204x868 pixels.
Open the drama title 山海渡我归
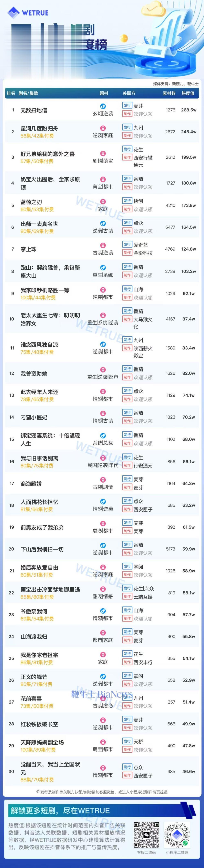[34, 637]
